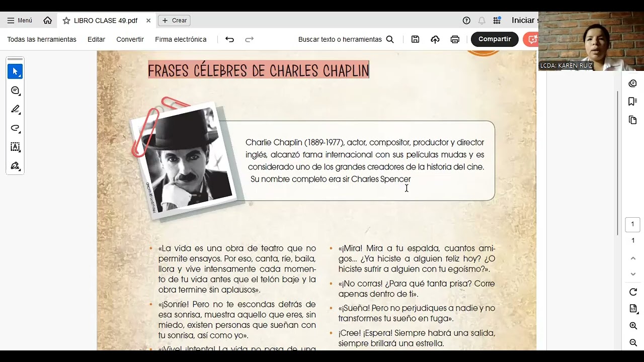This screenshot has height=362, width=644.
Task: Close the LIBRO CLASE 49.pdf tab
Action: click(x=148, y=21)
